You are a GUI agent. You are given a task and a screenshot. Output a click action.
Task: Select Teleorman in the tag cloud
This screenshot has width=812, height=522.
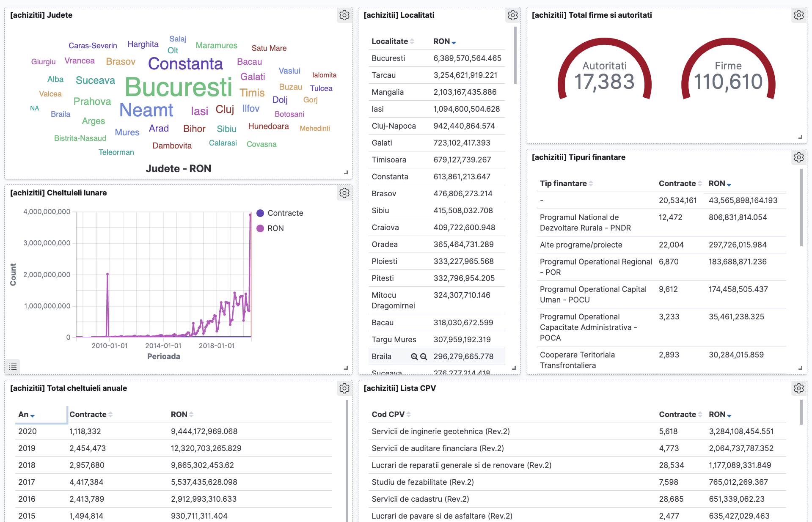point(116,152)
